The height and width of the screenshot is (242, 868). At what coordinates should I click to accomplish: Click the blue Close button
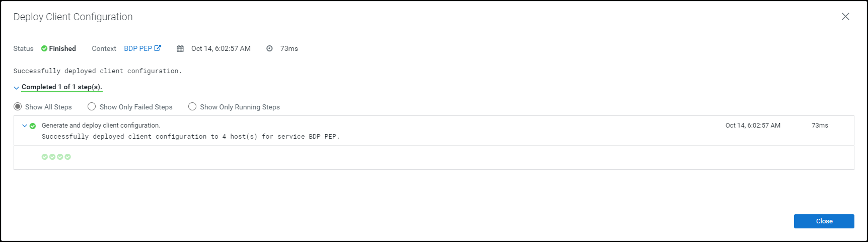824,221
